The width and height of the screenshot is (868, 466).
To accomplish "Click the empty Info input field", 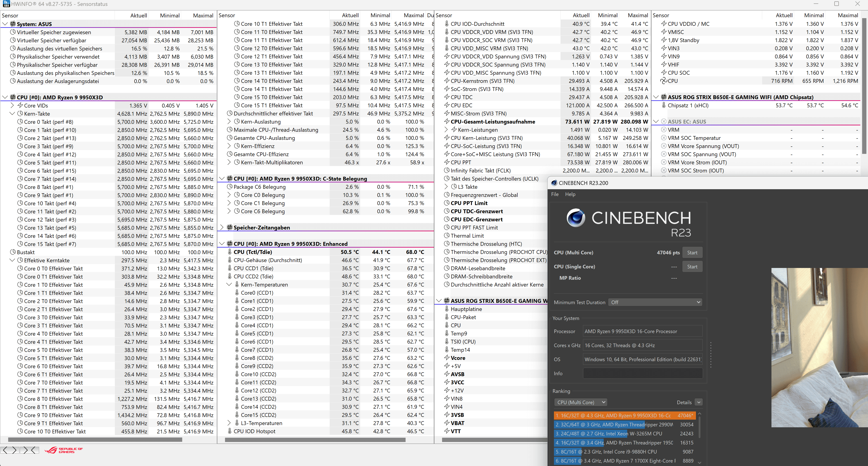I will 643,373.
